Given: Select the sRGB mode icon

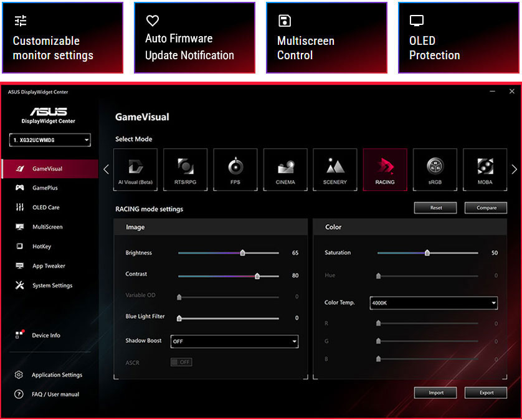Looking at the screenshot, I should [435, 169].
